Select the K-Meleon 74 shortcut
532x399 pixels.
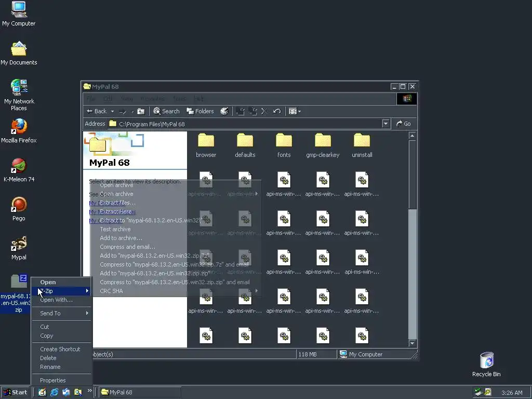(x=19, y=170)
